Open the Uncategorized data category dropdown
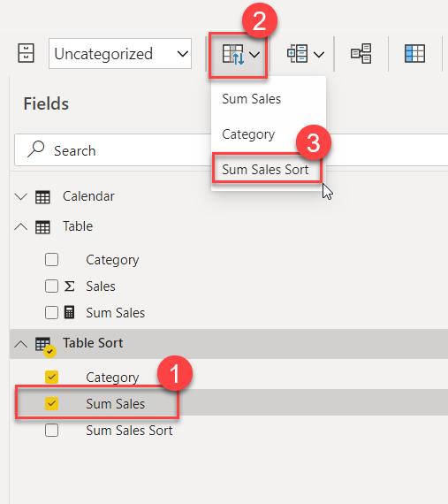 pyautogui.click(x=120, y=54)
